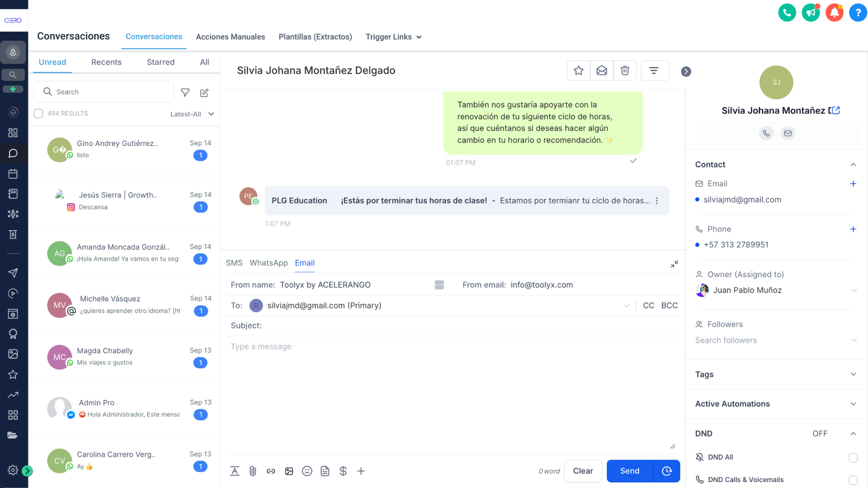Image resolution: width=868 pixels, height=488 pixels.
Task: Open the emoji picker in the composer
Action: point(307,471)
